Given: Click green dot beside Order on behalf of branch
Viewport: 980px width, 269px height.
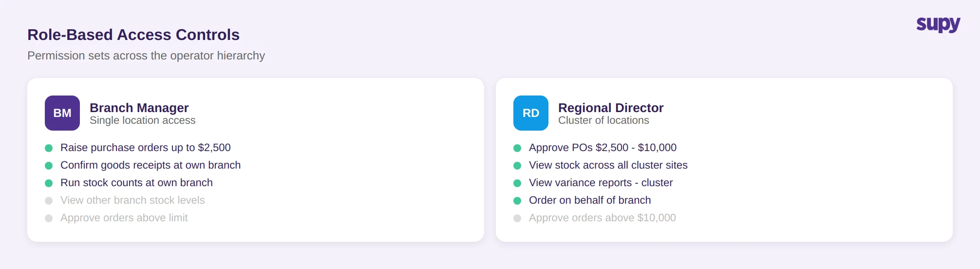Looking at the screenshot, I should (x=517, y=201).
